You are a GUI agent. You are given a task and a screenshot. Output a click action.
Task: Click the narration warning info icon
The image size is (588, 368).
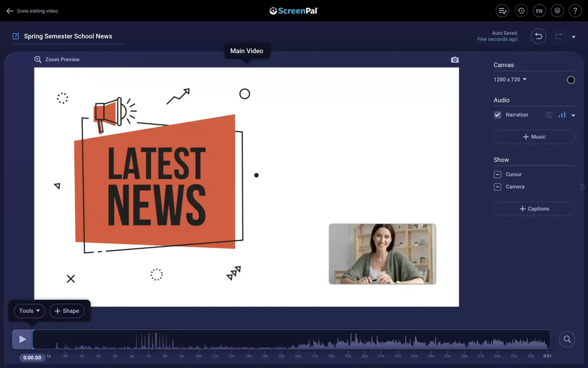549,115
